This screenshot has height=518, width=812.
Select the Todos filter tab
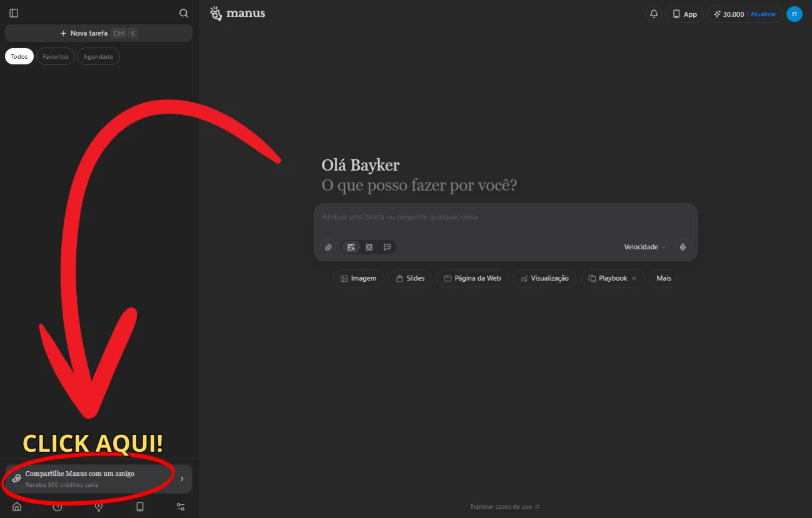pyautogui.click(x=19, y=56)
